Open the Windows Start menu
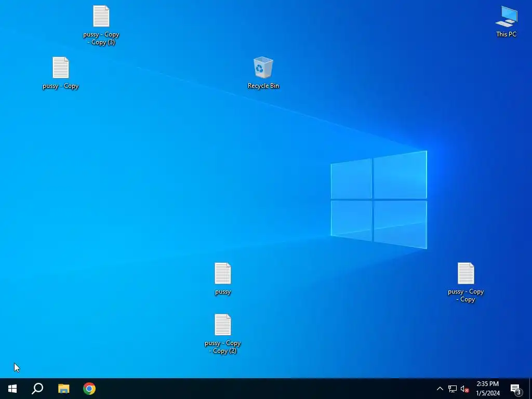 pyautogui.click(x=12, y=389)
